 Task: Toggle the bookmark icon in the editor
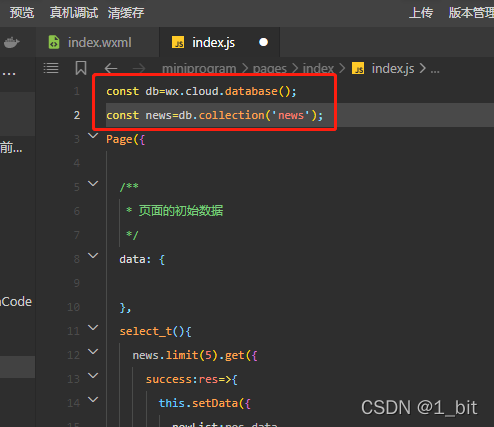81,68
